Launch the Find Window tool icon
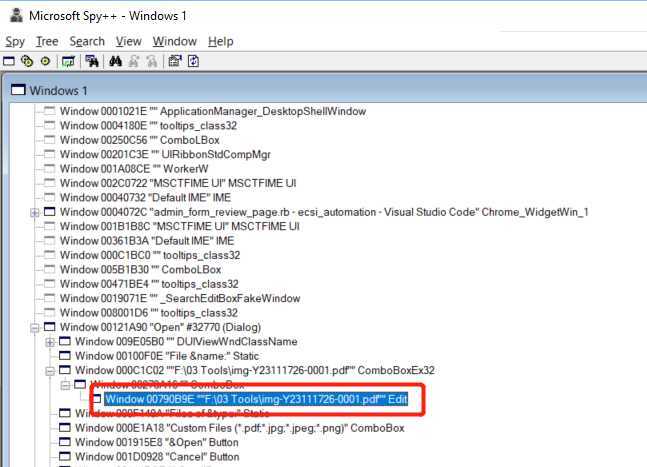Viewport: 647px width, 467px height. click(92, 62)
